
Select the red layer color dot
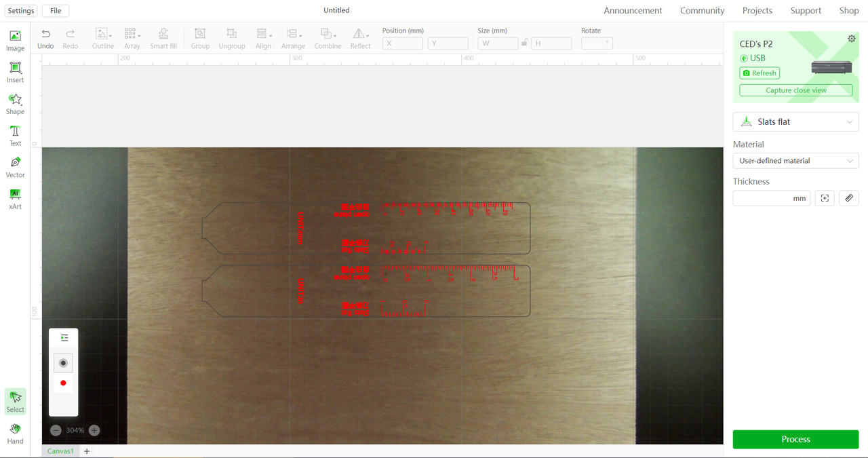point(63,383)
